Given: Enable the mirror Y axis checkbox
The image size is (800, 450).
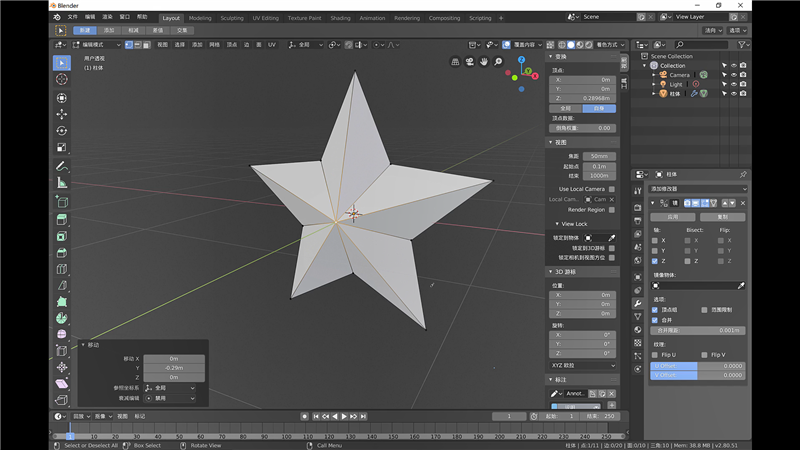Looking at the screenshot, I should click(x=655, y=251).
